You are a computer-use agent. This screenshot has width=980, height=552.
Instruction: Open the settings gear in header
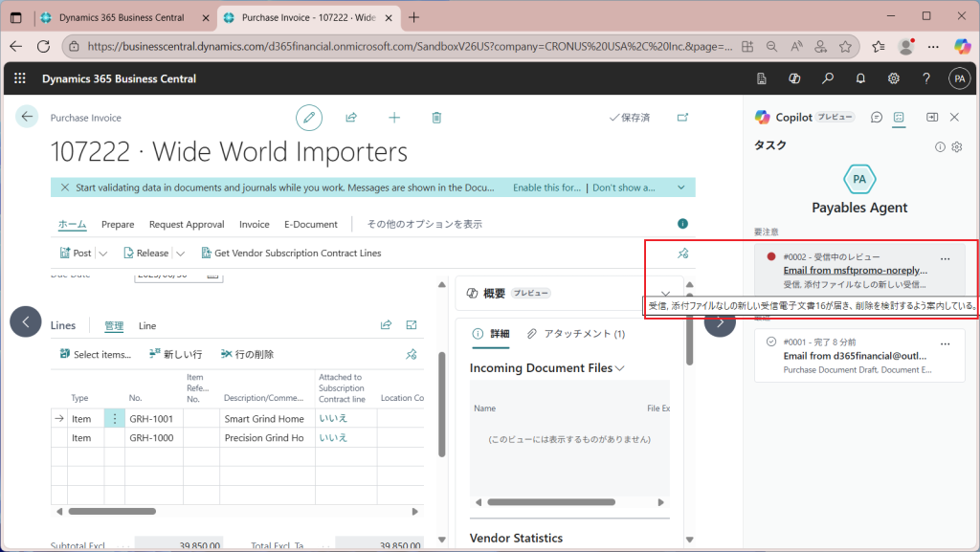[x=894, y=78]
